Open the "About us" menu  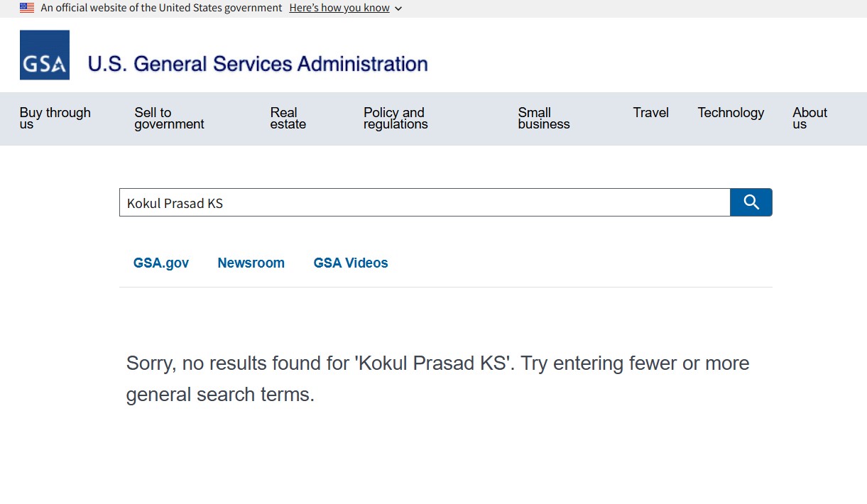[809, 118]
